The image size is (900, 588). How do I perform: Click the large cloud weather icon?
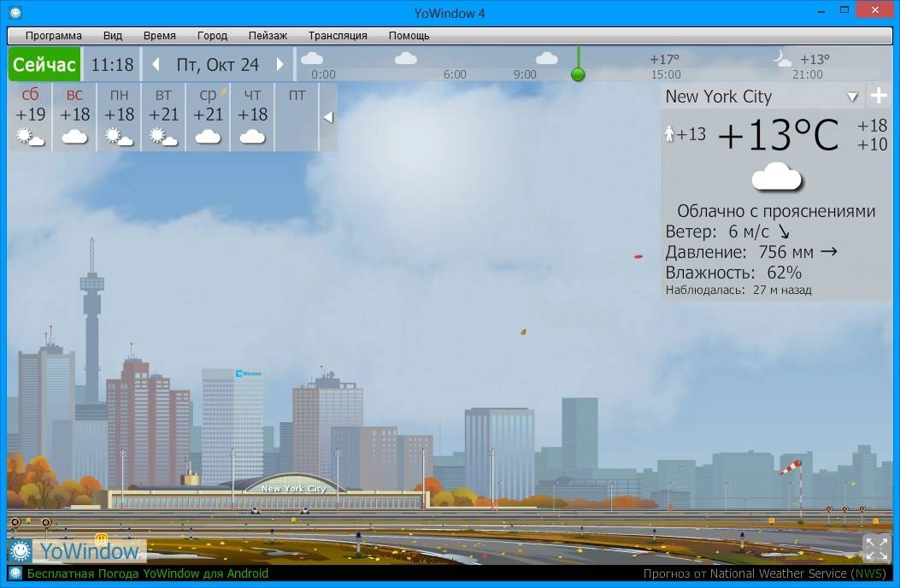777,176
